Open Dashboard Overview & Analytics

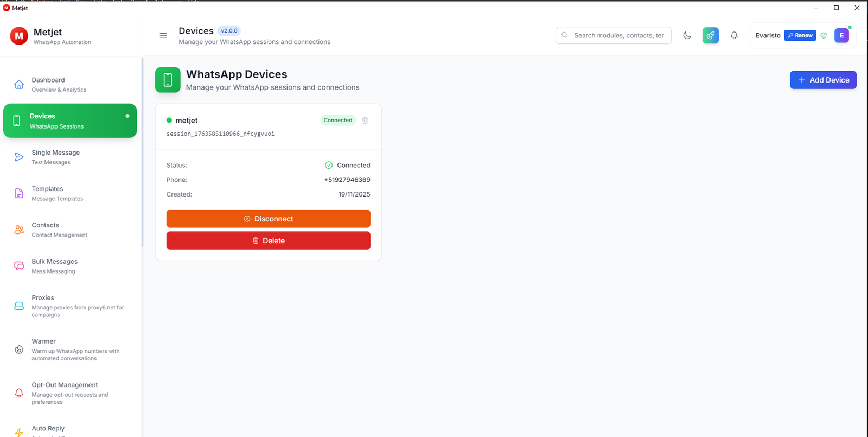tap(70, 84)
